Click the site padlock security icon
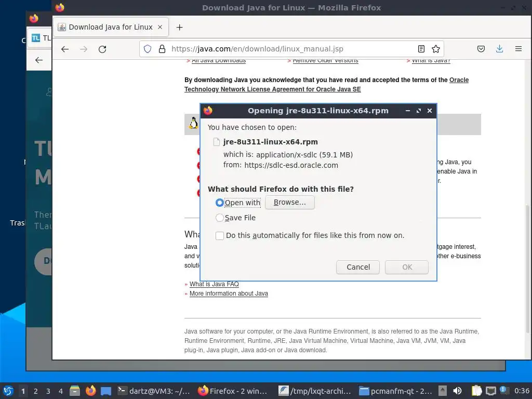Viewport: 532px width, 399px height. pyautogui.click(x=162, y=49)
